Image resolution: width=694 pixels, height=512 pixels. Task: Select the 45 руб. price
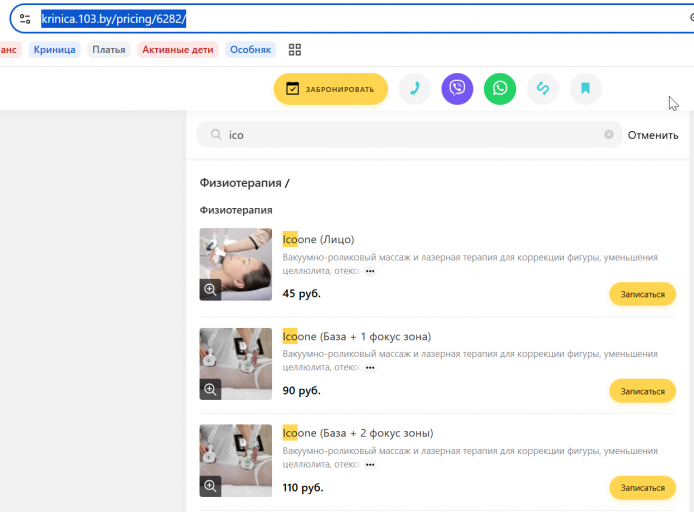click(301, 294)
